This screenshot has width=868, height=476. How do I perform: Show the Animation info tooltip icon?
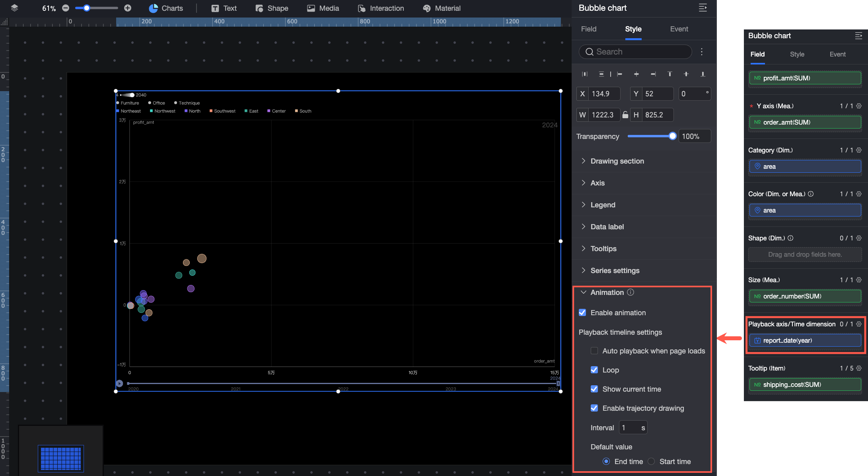[x=631, y=292]
